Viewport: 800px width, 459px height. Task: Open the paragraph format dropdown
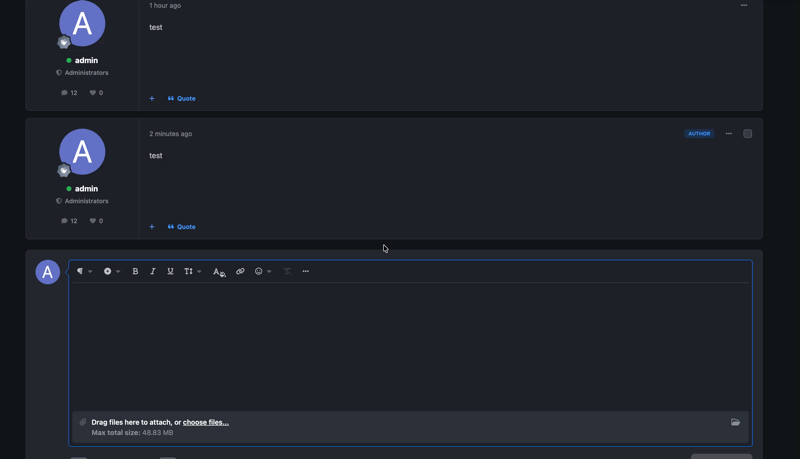pyautogui.click(x=84, y=271)
